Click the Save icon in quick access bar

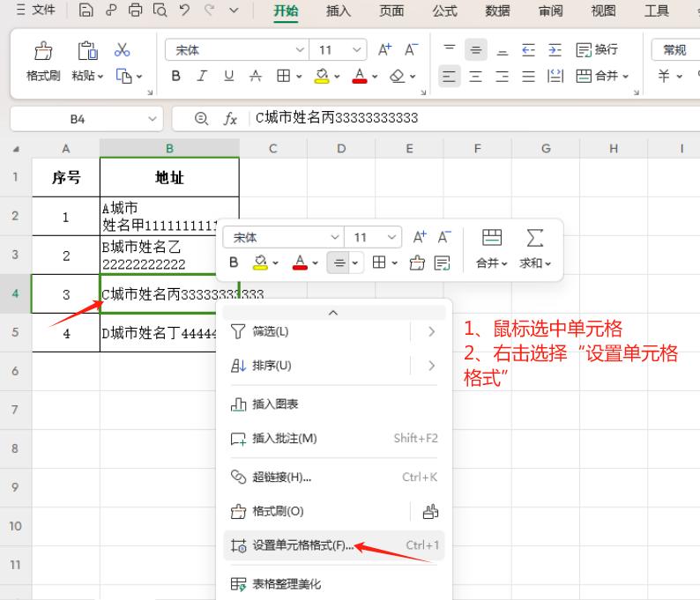coord(86,10)
